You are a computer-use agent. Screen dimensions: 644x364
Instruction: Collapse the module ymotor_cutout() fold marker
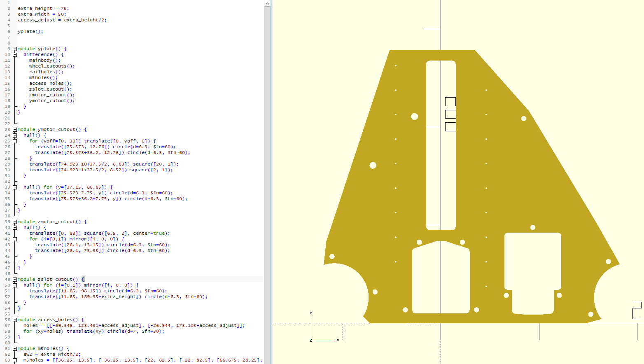pyautogui.click(x=15, y=129)
